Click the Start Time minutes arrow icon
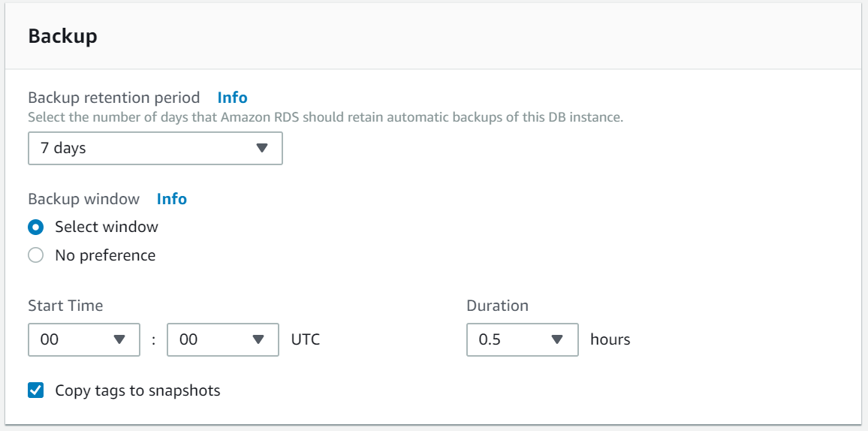This screenshot has width=868, height=431. [x=259, y=339]
